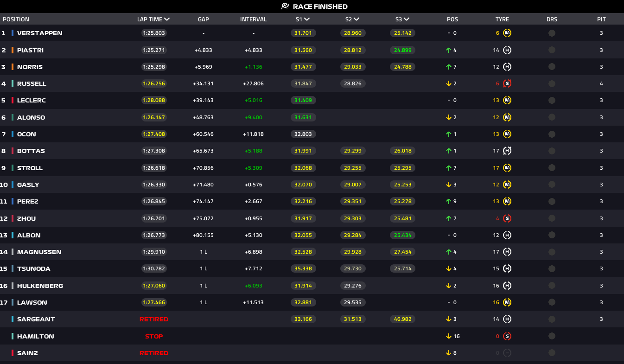This screenshot has height=364, width=624.
Task: Click Russell's gap +34.131
Action: point(204,84)
